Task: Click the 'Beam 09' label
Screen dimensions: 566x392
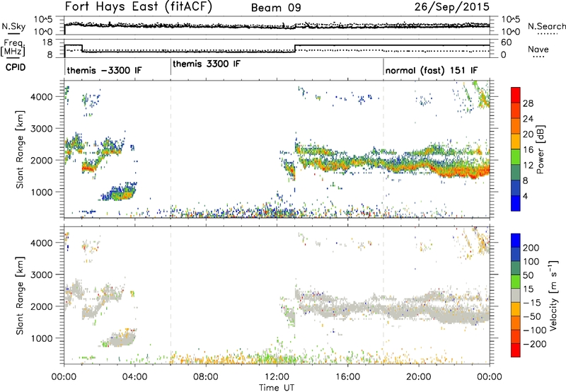Action: (x=276, y=8)
